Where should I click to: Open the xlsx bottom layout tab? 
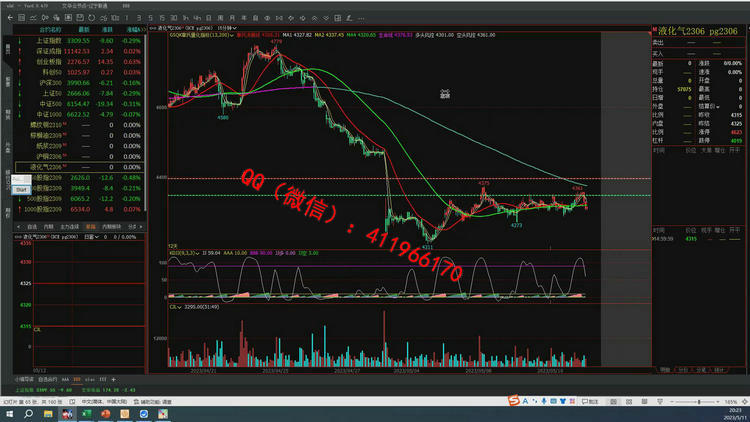tap(89, 379)
